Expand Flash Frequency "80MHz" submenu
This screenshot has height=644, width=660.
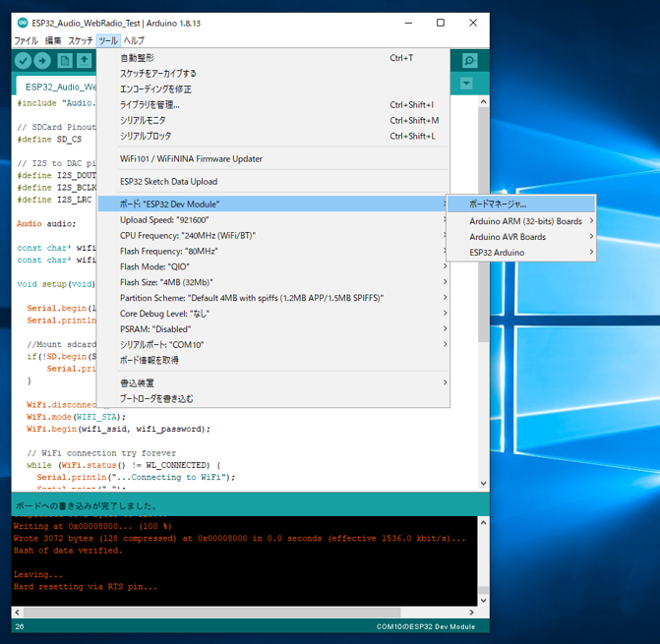point(273,251)
